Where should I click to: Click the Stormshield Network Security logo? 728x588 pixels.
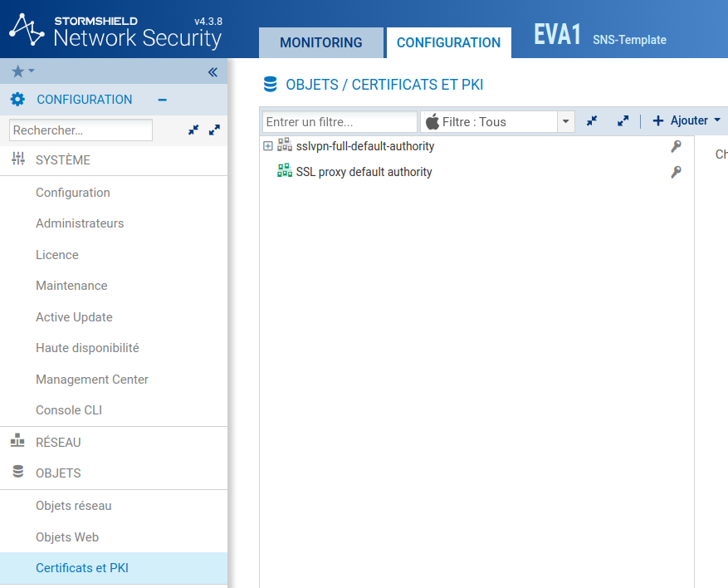coord(115,31)
